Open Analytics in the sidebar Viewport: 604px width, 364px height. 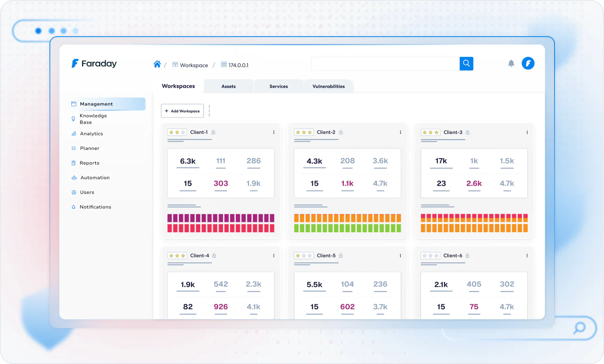pos(91,134)
